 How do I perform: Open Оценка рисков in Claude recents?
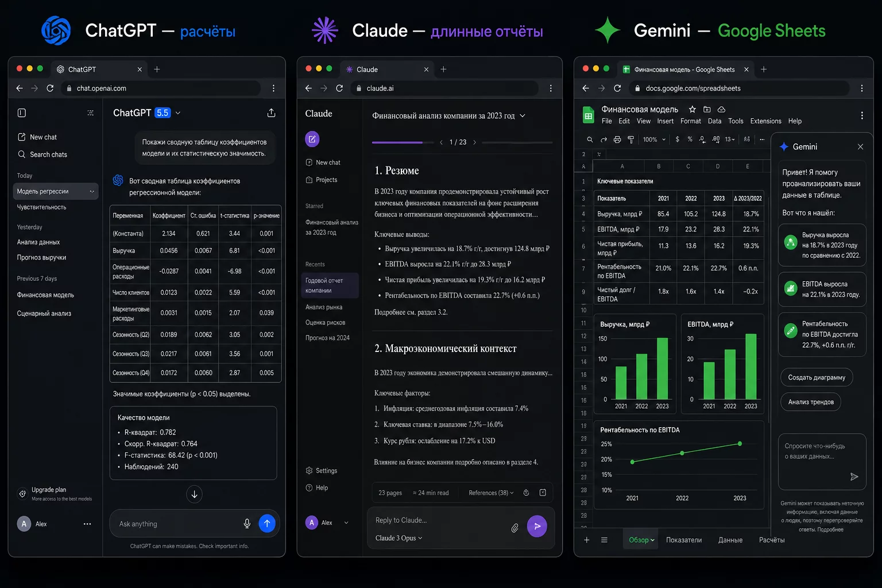(x=325, y=322)
